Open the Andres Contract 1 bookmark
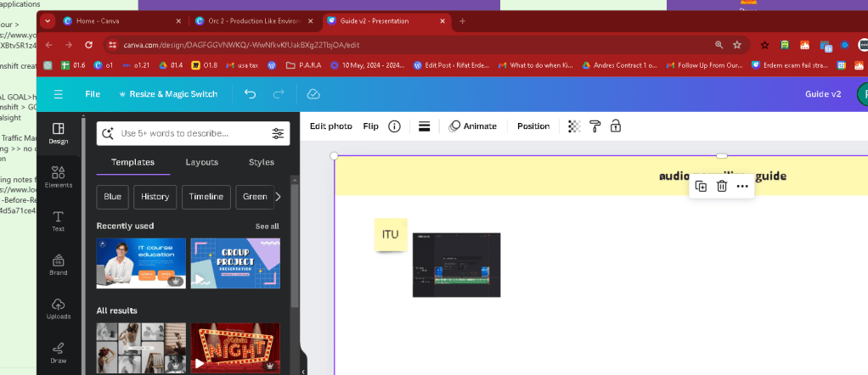 (x=619, y=65)
